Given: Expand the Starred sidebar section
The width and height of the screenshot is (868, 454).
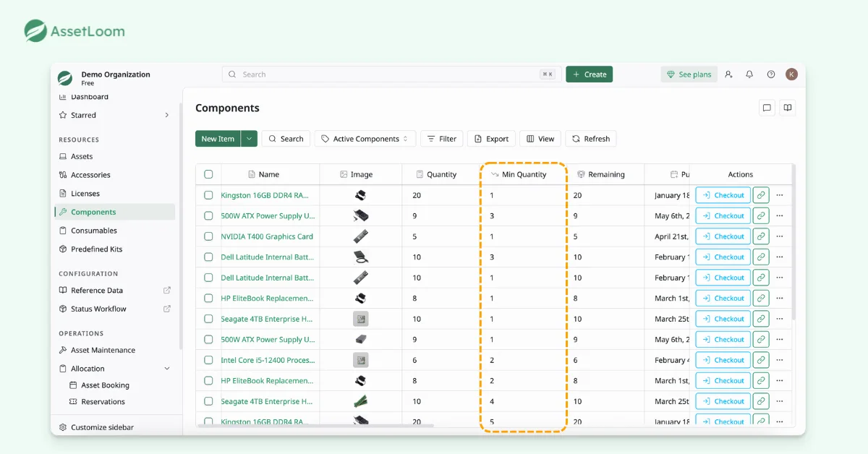Looking at the screenshot, I should pyautogui.click(x=167, y=115).
